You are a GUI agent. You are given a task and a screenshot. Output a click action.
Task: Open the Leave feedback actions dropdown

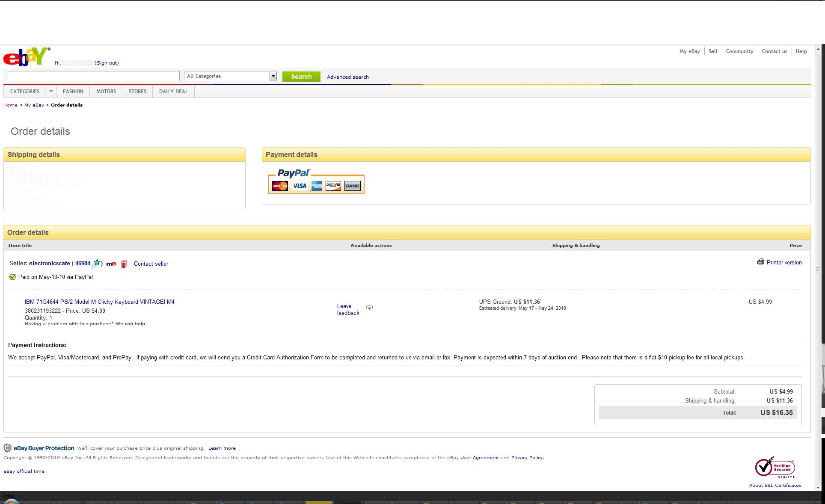point(369,308)
